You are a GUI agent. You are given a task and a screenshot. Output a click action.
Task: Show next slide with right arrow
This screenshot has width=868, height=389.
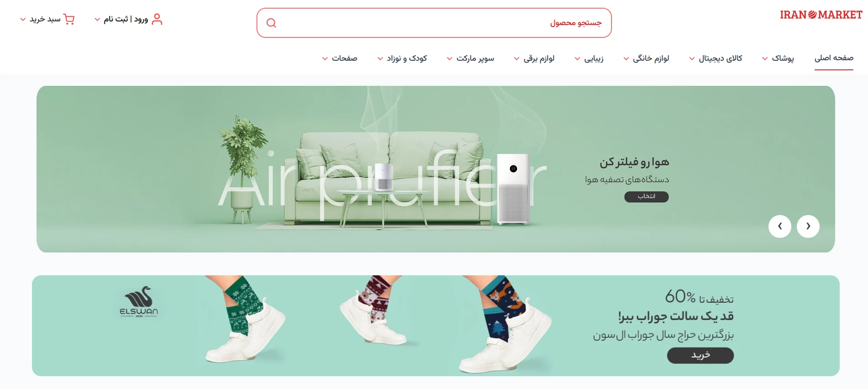(808, 226)
